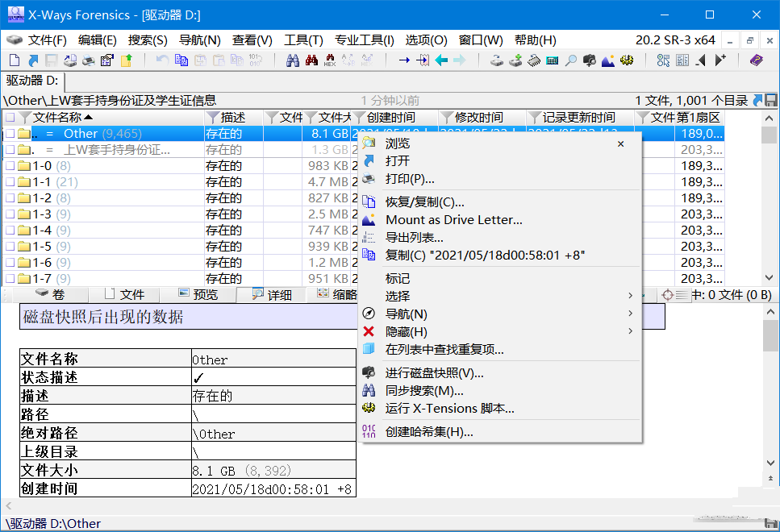Click the camera Volume Snapshot toolbar icon

tap(590, 60)
